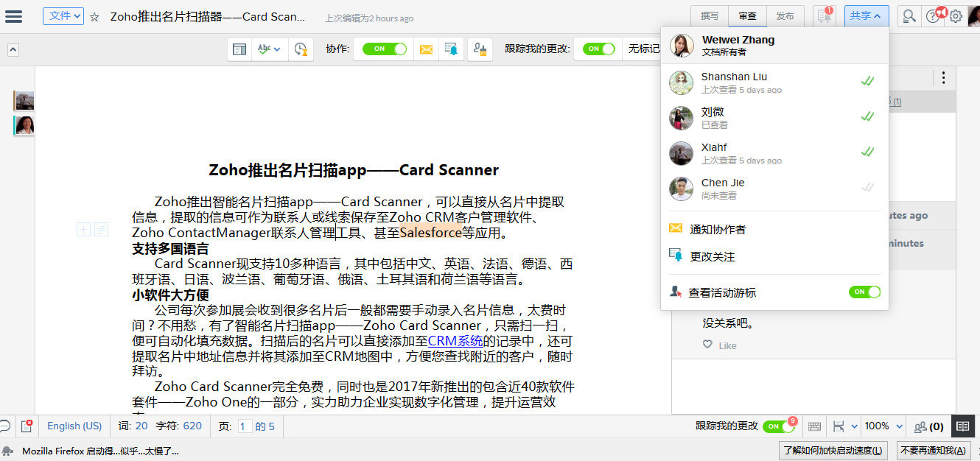Image resolution: width=980 pixels, height=461 pixels.
Task: Open the 文件 dropdown menu
Action: [x=63, y=15]
